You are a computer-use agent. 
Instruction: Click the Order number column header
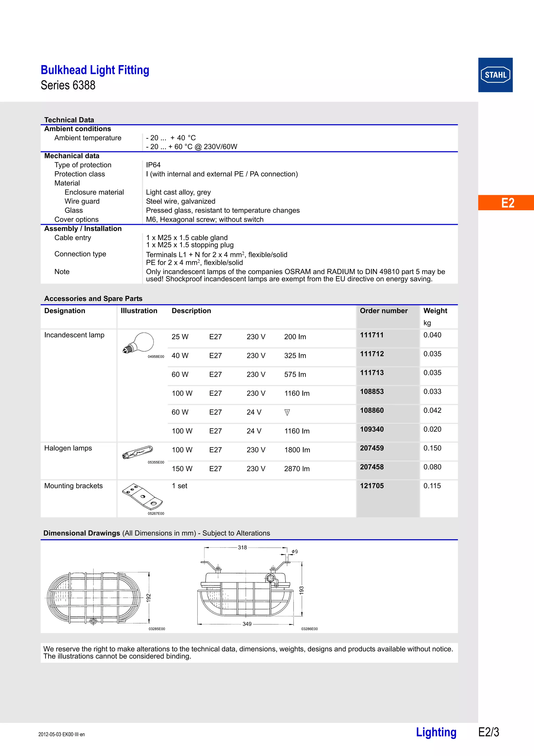pyautogui.click(x=383, y=311)
